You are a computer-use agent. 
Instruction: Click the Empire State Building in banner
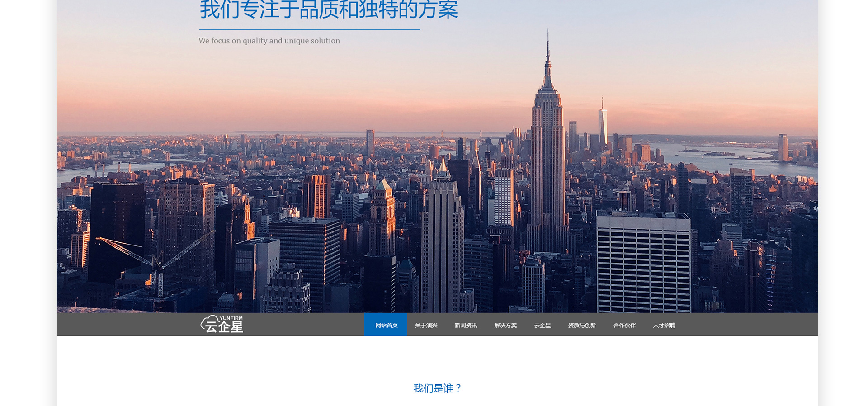point(548,149)
